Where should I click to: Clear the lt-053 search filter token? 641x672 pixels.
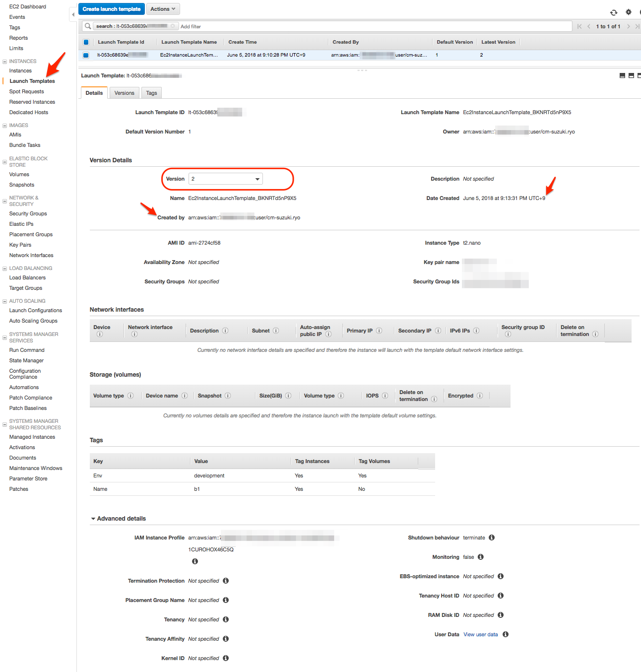[x=174, y=26]
